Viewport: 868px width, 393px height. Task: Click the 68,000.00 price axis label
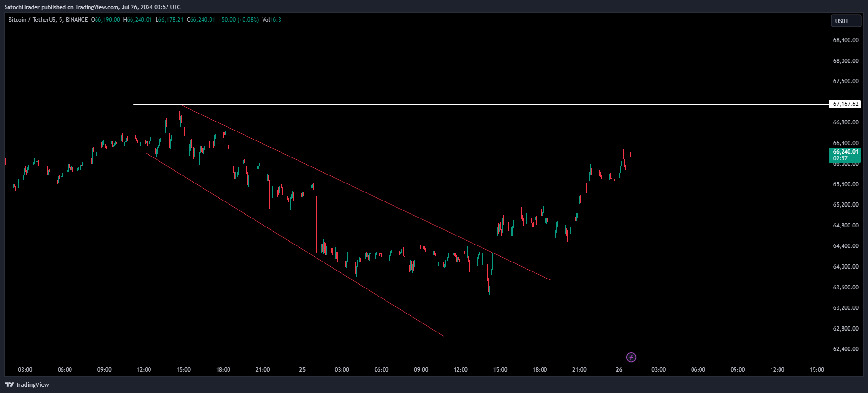(845, 61)
